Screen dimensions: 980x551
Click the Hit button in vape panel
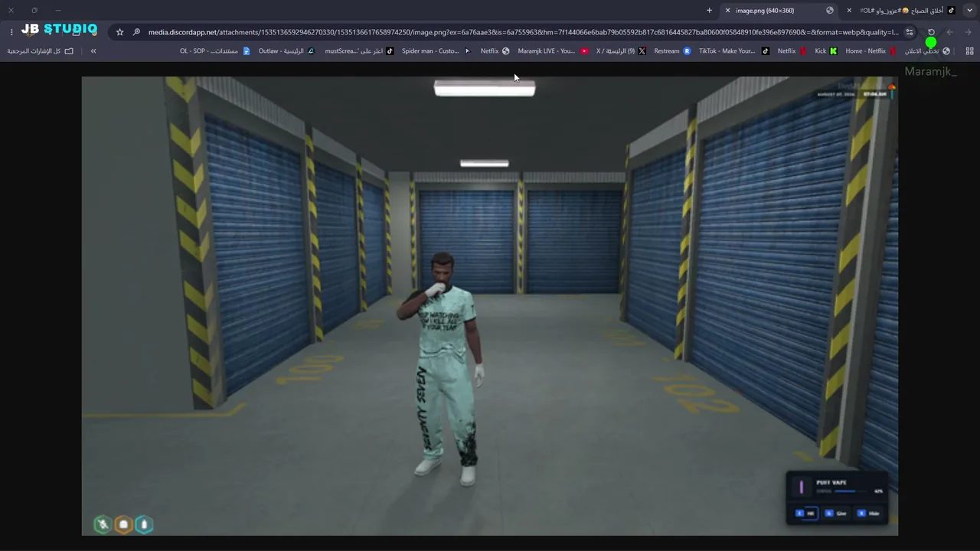(806, 513)
